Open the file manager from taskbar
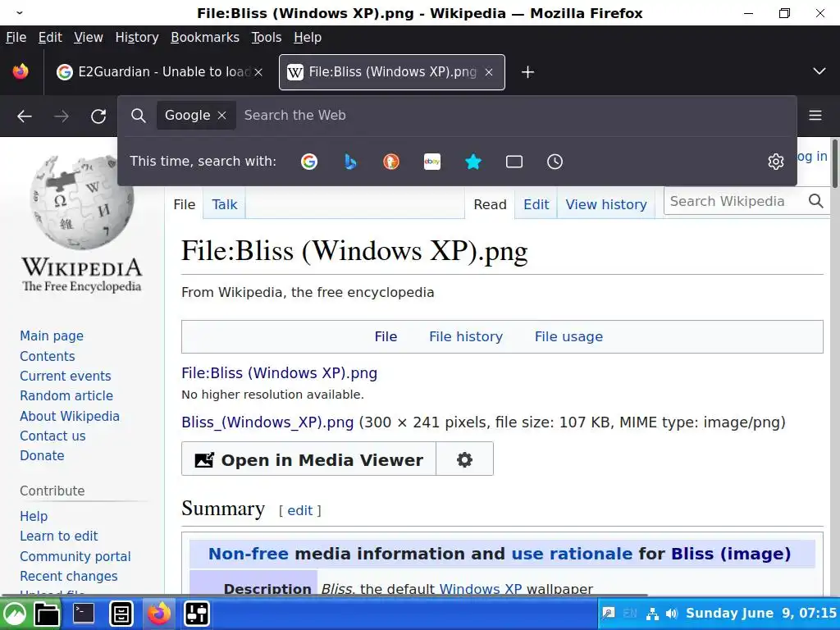 47,614
